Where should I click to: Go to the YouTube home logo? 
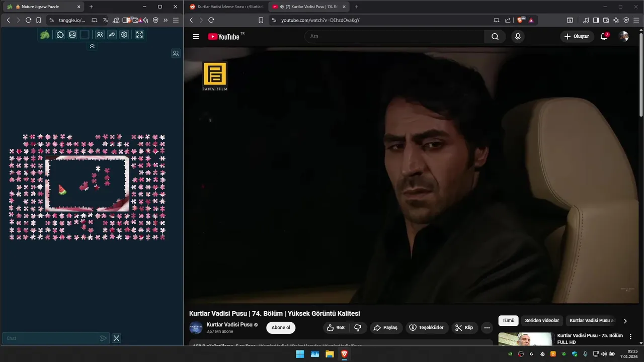coord(224,37)
